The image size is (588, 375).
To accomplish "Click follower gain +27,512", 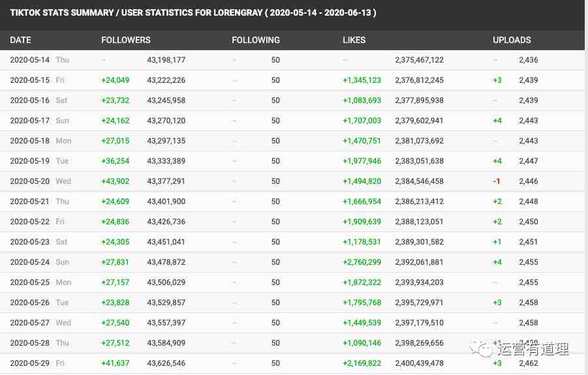I will 115,343.
